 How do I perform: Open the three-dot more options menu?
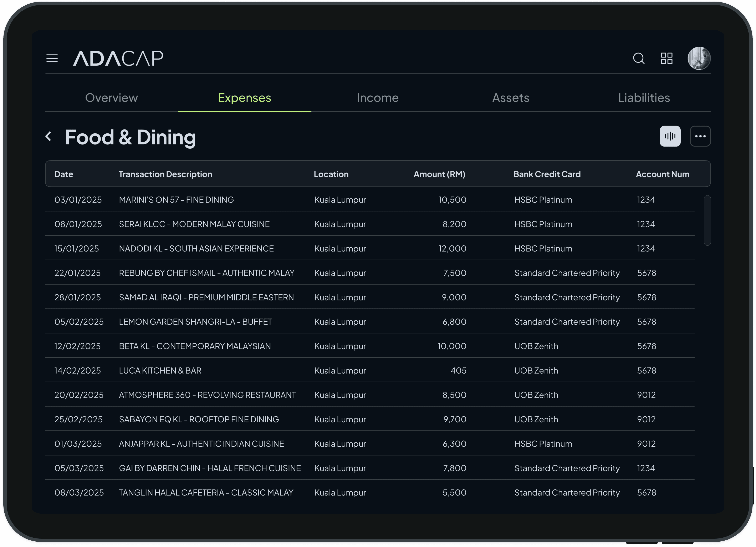(x=700, y=136)
